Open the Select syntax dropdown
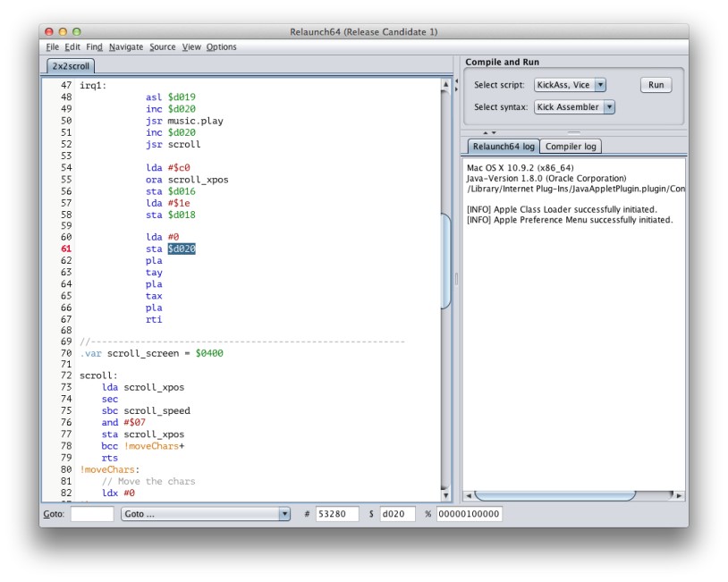 (x=608, y=107)
